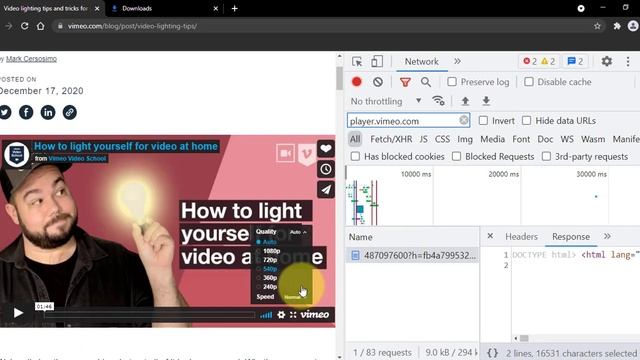The image size is (640, 360).
Task: Go to browser home page
Action: 40,26
